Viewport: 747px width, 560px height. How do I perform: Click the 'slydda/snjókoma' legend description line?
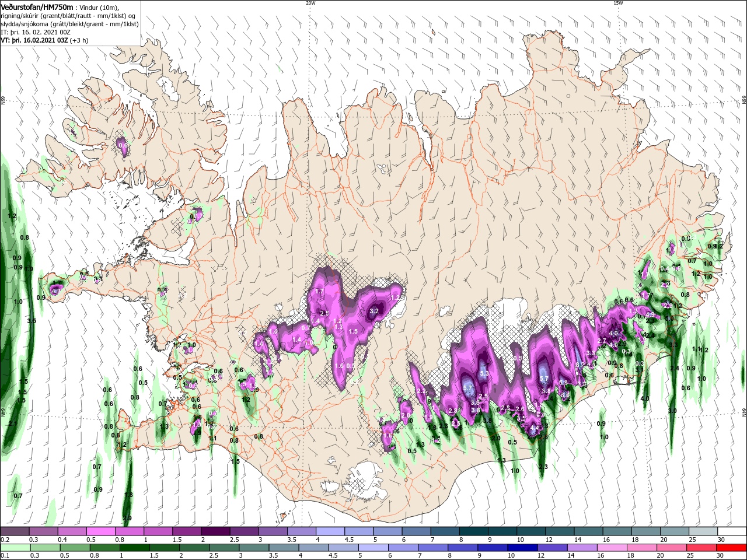tap(69, 24)
